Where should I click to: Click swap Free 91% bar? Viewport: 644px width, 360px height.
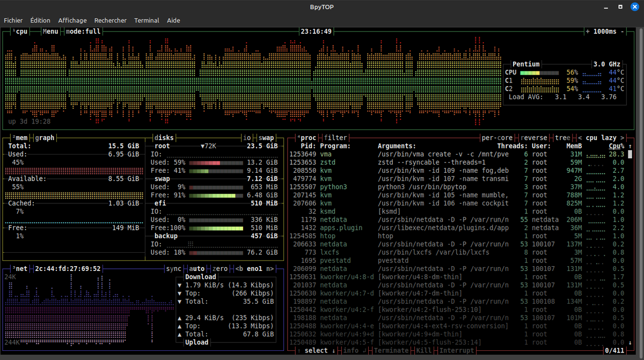pyautogui.click(x=216, y=195)
